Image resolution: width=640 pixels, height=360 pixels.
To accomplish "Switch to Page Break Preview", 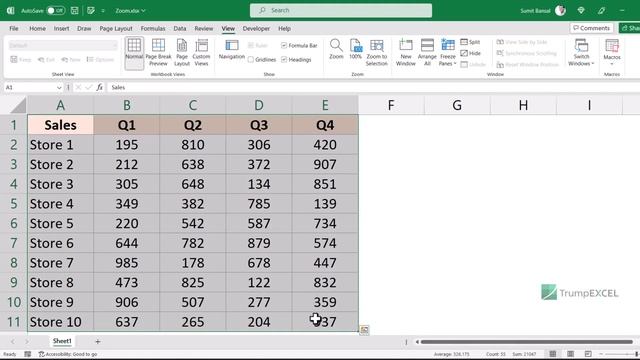I will tap(158, 52).
